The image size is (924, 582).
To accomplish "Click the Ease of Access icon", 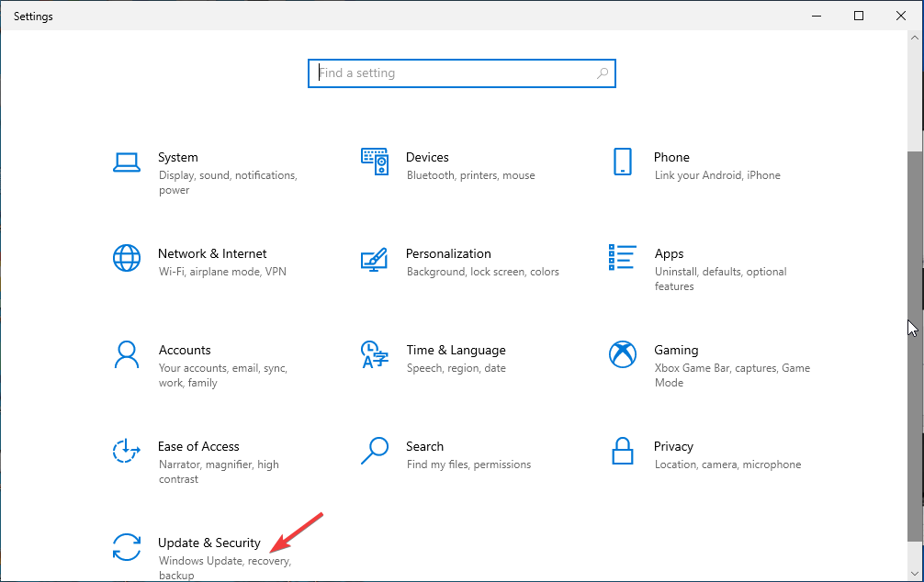I will click(x=126, y=451).
